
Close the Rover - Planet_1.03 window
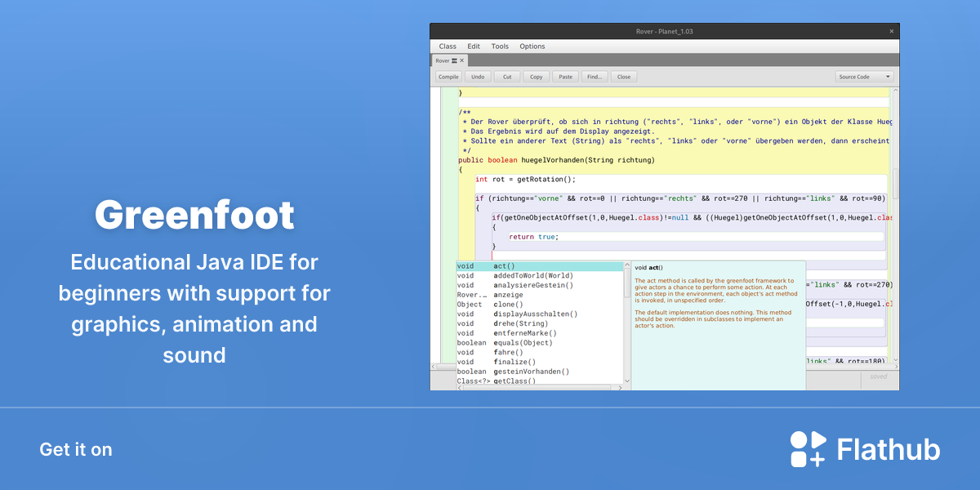pos(891,31)
